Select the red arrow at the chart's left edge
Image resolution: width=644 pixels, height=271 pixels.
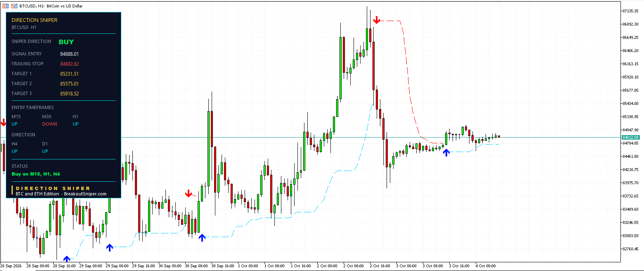(x=3, y=122)
